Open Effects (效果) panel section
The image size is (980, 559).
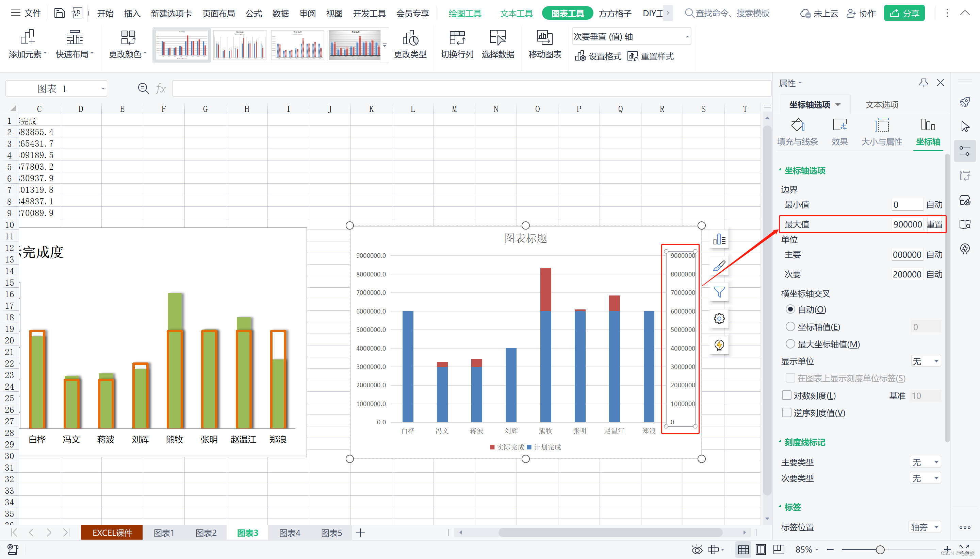point(839,132)
